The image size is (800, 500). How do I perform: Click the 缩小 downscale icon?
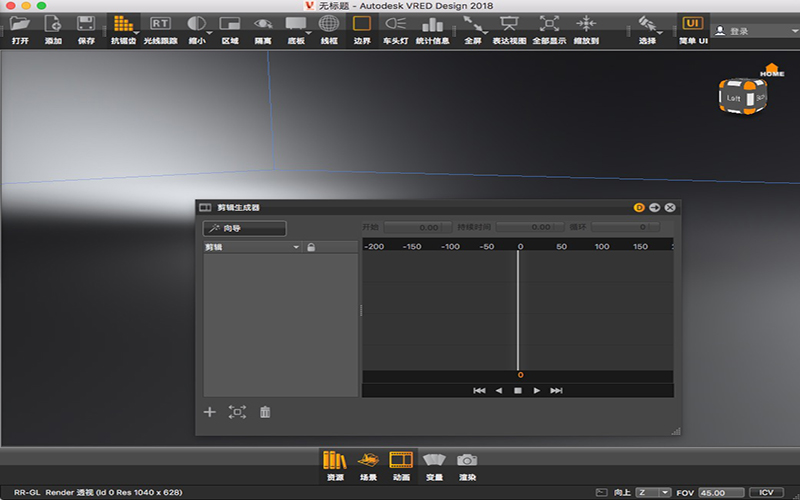pyautogui.click(x=196, y=23)
